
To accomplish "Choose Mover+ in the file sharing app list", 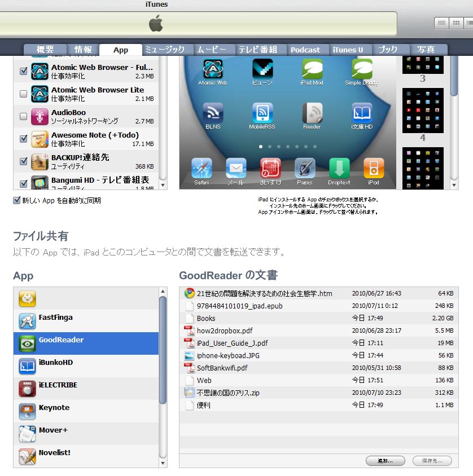I will pos(86,434).
